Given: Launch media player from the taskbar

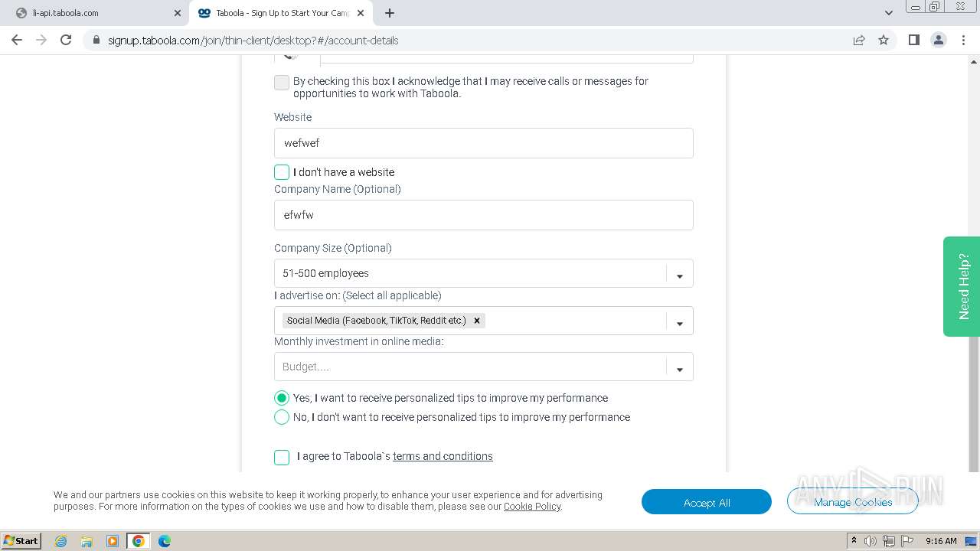Looking at the screenshot, I should 113,541.
